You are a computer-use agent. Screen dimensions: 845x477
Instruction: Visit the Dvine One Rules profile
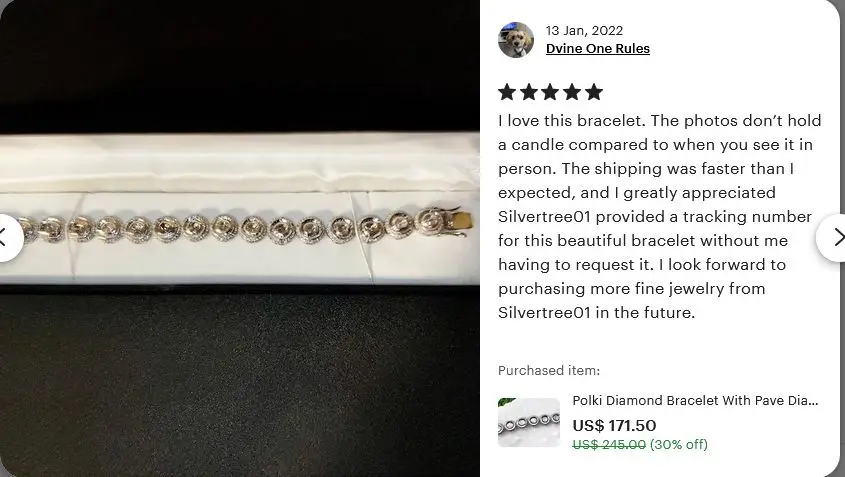pyautogui.click(x=598, y=49)
